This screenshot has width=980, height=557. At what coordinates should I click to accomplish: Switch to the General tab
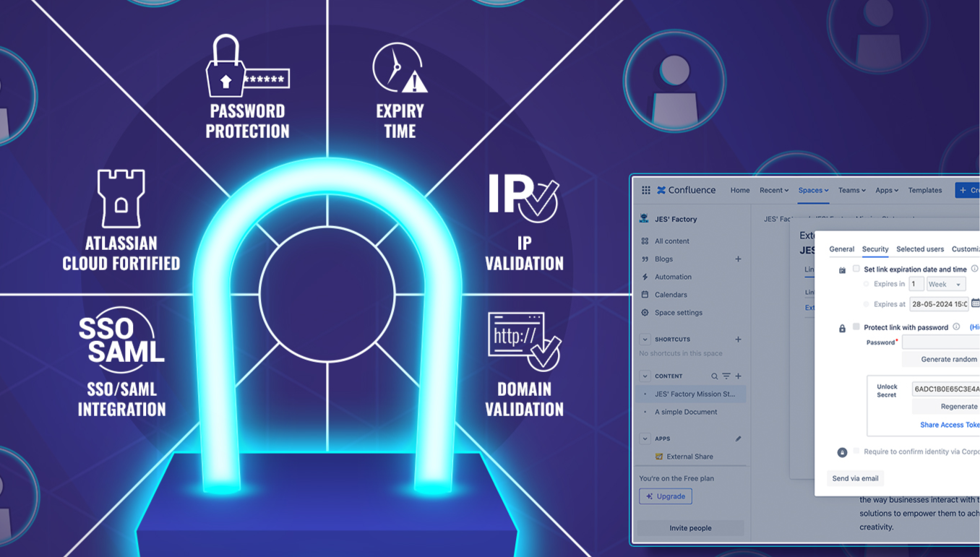tap(841, 249)
